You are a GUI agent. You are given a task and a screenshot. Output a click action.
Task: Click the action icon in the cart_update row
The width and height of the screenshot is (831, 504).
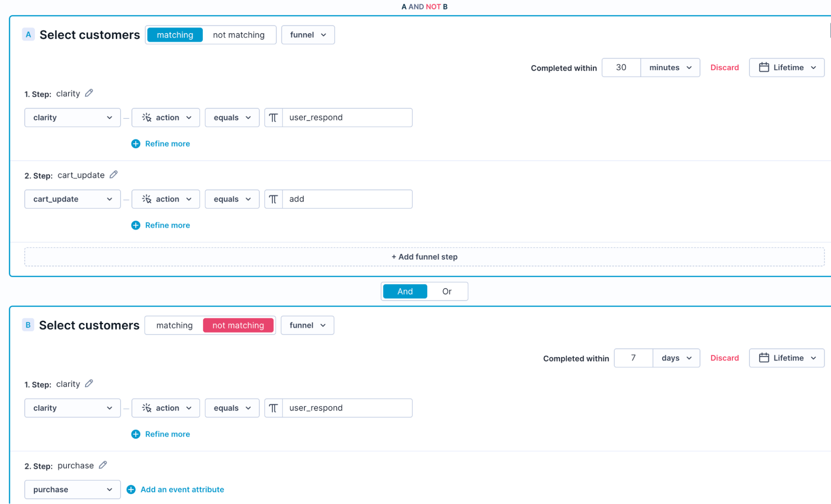pyautogui.click(x=147, y=199)
